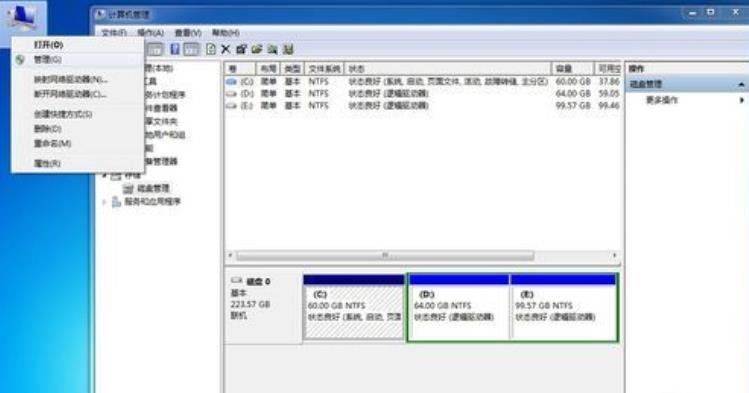Select the (C:) volume row in list

point(423,82)
